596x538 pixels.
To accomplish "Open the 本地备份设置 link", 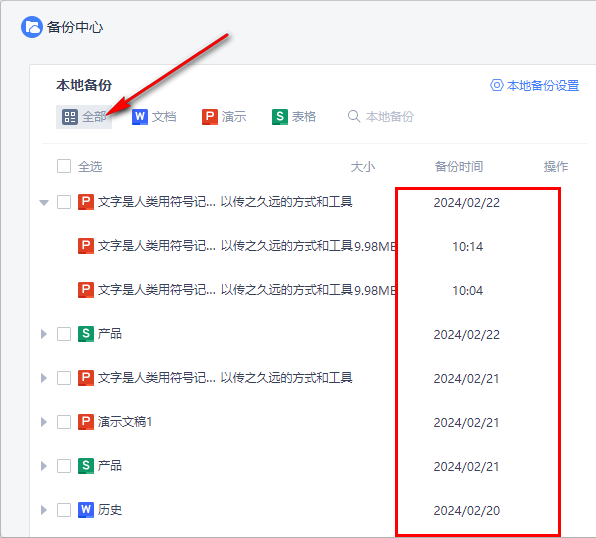I will [534, 85].
